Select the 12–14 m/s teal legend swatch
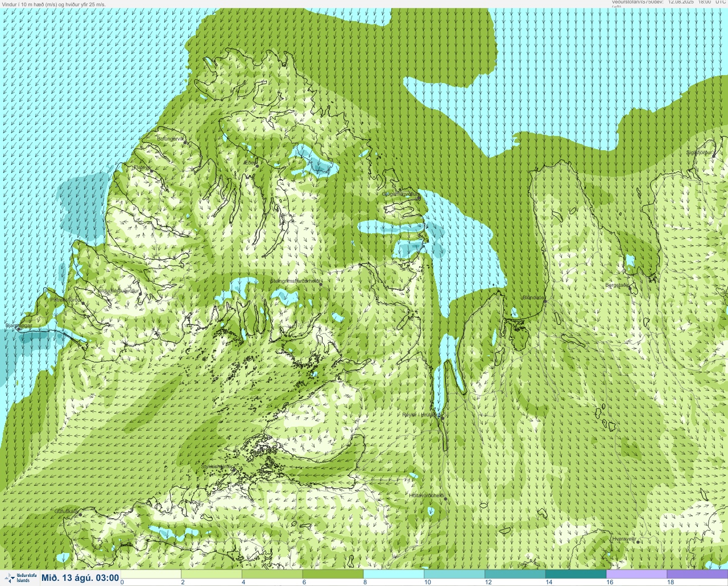This screenshot has width=728, height=586. click(x=515, y=574)
